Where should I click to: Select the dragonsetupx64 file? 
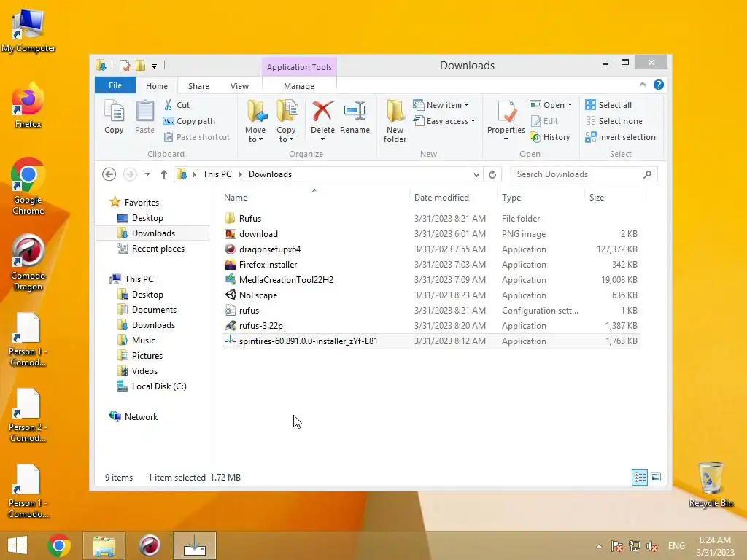430,249
